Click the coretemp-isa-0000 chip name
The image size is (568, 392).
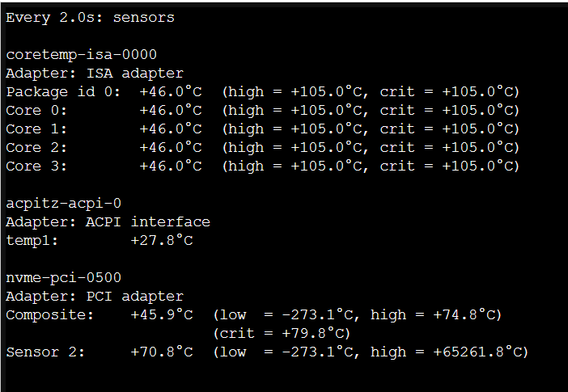click(x=81, y=54)
